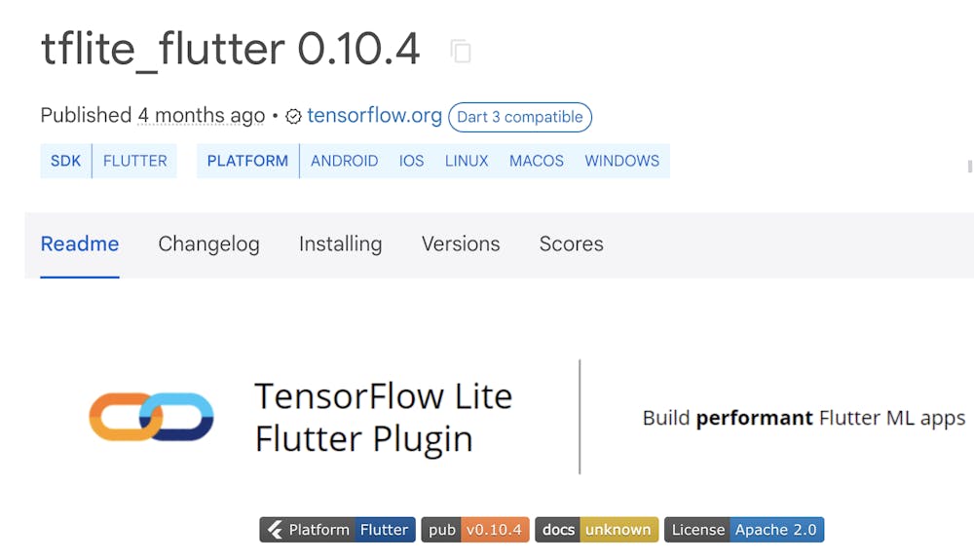Click the Dart 3 compatible badge
Image resolution: width=974 pixels, height=560 pixels.
[520, 117]
